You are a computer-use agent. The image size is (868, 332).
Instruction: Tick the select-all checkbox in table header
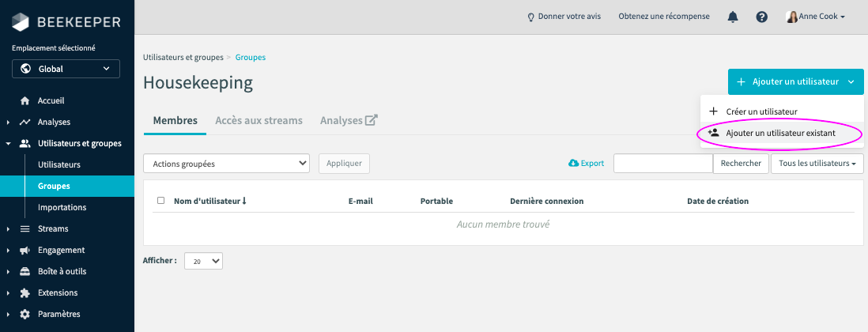pos(161,200)
